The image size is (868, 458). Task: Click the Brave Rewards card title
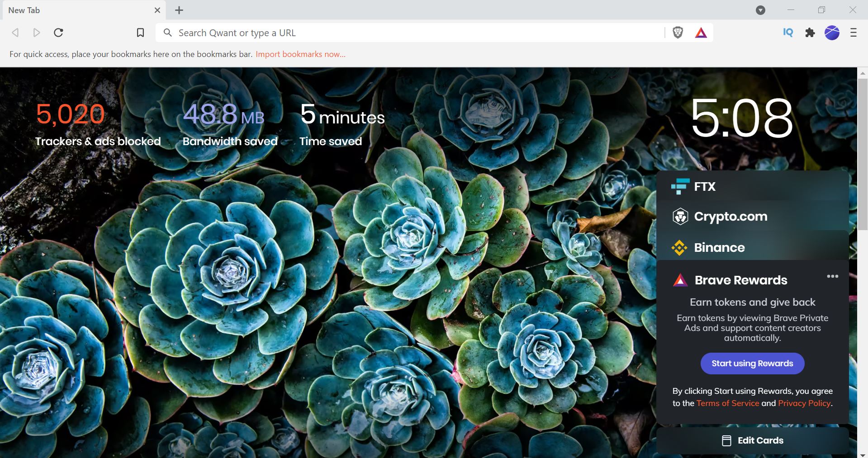741,280
